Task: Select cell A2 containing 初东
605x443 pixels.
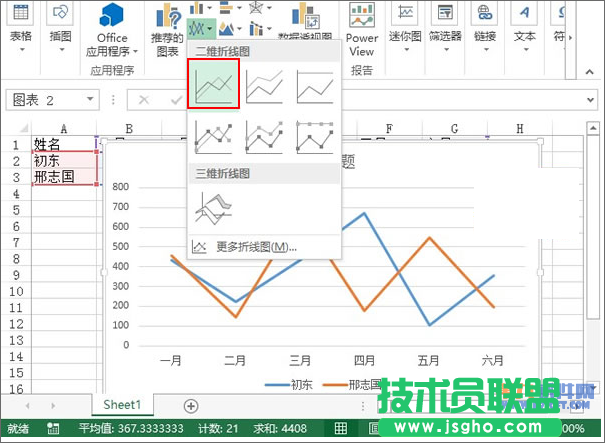Action: click(x=64, y=161)
